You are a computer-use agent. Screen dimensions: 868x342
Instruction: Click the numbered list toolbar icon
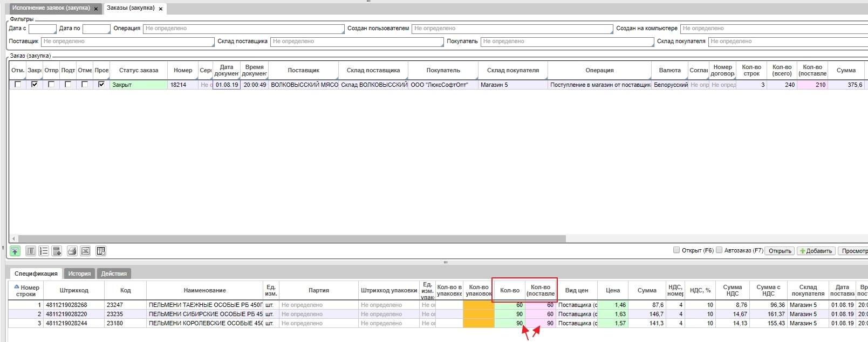(44, 251)
